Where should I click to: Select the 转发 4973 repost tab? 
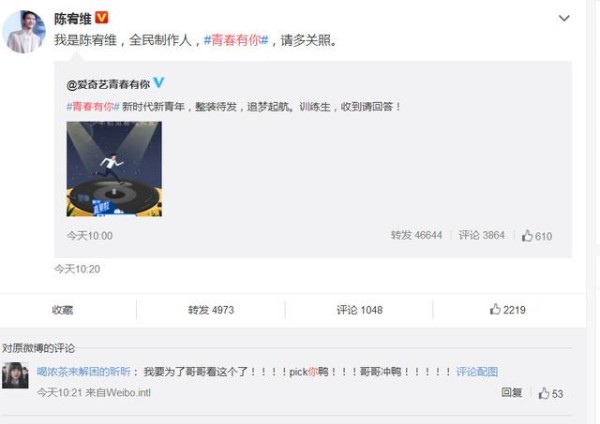coord(211,310)
